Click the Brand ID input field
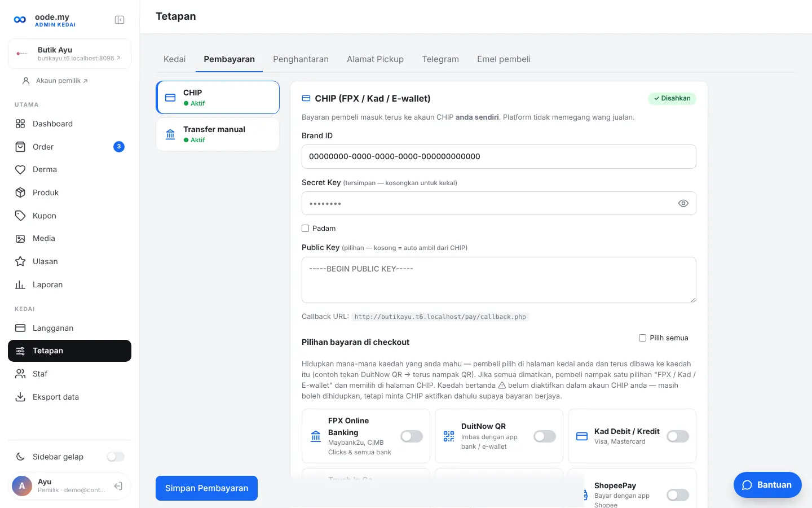This screenshot has height=508, width=812. coord(499,156)
